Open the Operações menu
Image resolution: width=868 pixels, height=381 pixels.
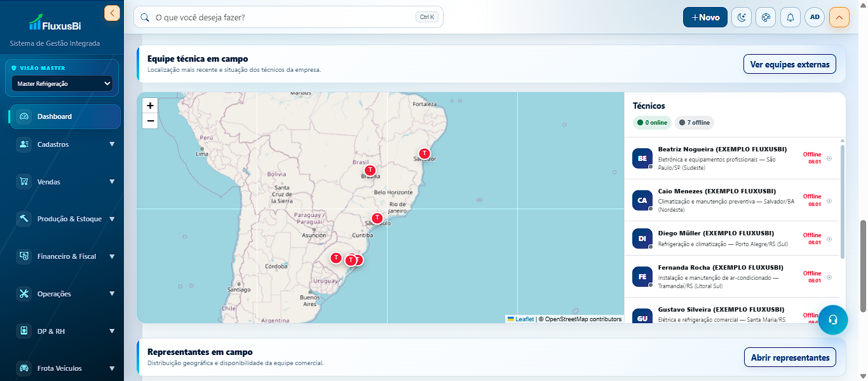65,294
